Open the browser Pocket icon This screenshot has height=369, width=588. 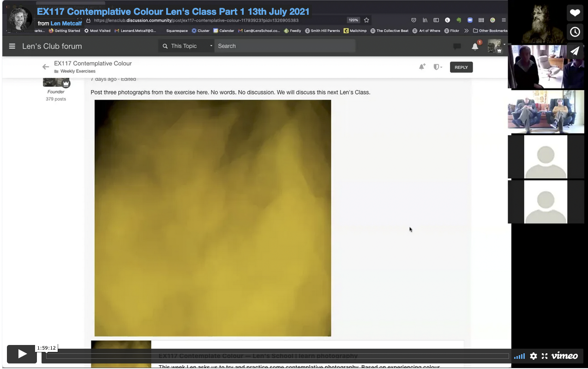(414, 20)
